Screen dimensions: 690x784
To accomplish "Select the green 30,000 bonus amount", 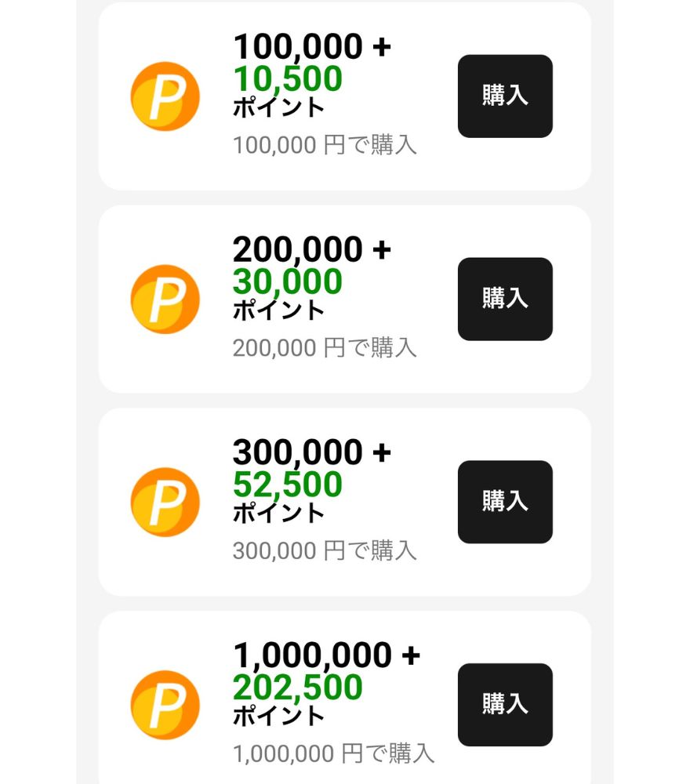I will tap(288, 282).
